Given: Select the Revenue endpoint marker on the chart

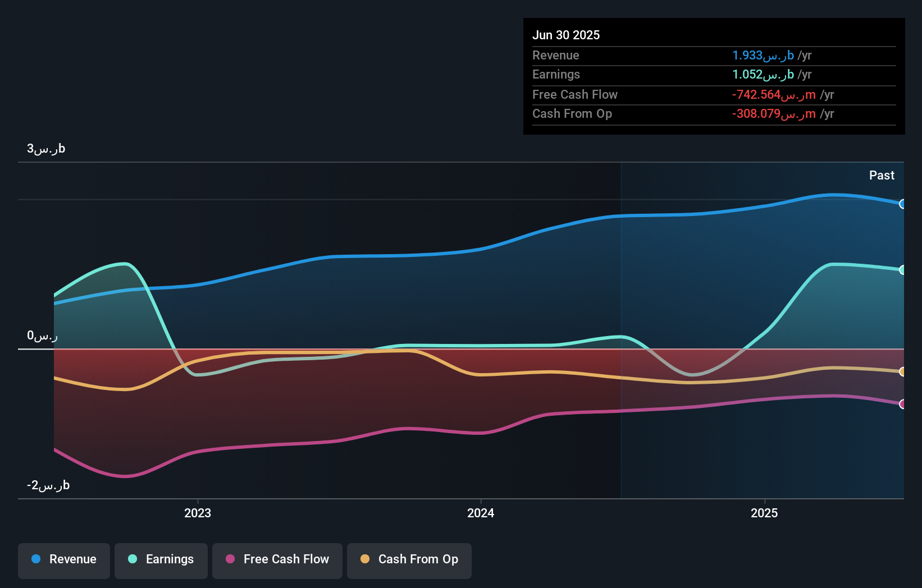Looking at the screenshot, I should [x=902, y=204].
